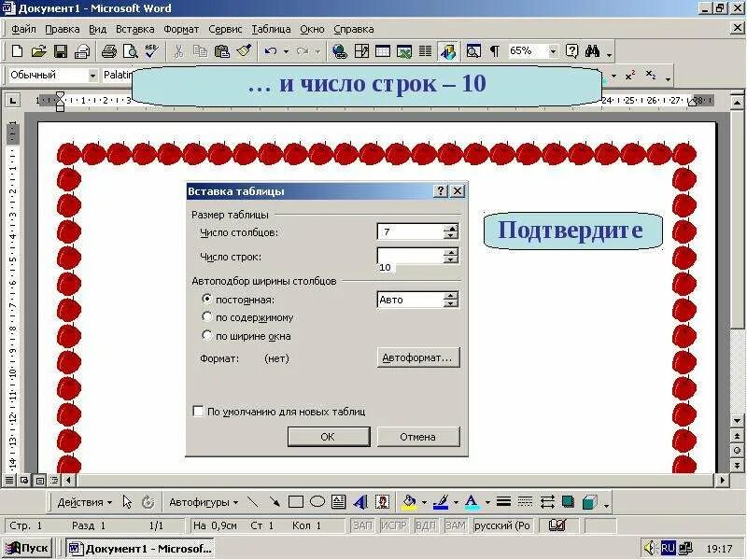This screenshot has height=560, width=747.
Task: Expand the Line Color dropdown arrow
Action: pos(456,502)
